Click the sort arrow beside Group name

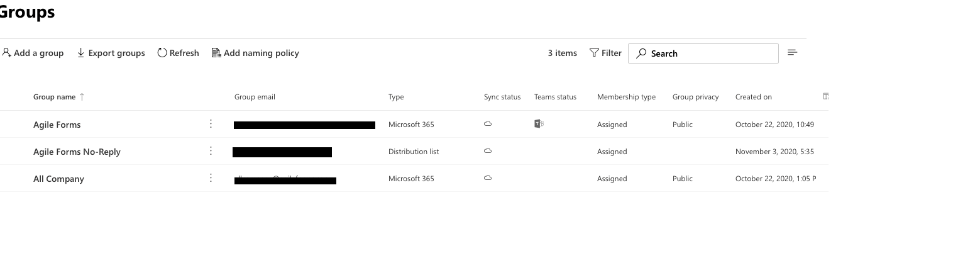(82, 97)
